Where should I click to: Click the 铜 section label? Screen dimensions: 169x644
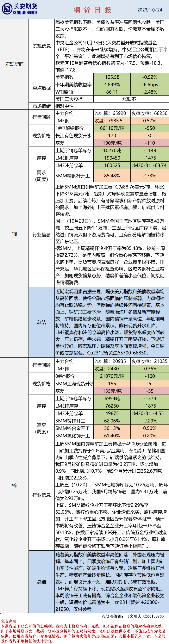point(14,234)
